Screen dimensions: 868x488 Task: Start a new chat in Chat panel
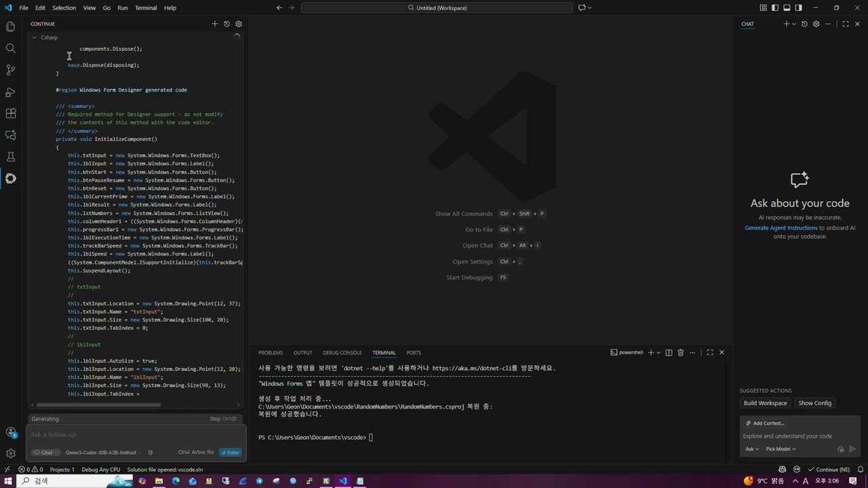click(x=787, y=24)
